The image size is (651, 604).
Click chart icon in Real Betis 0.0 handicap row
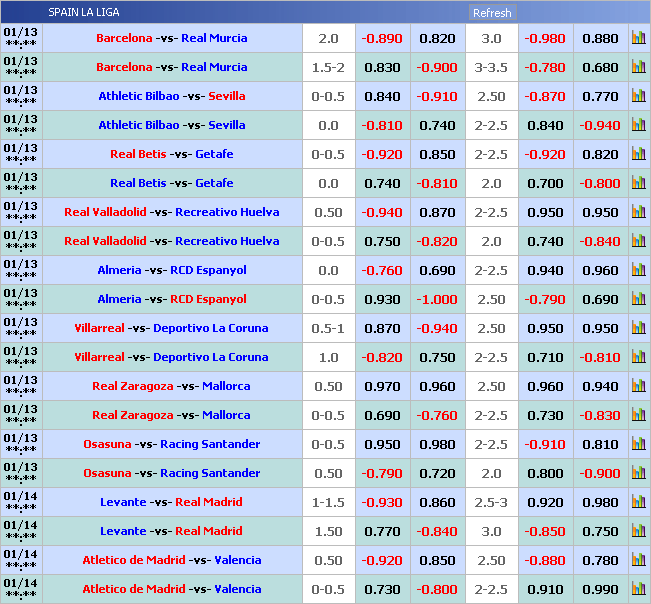pos(638,183)
